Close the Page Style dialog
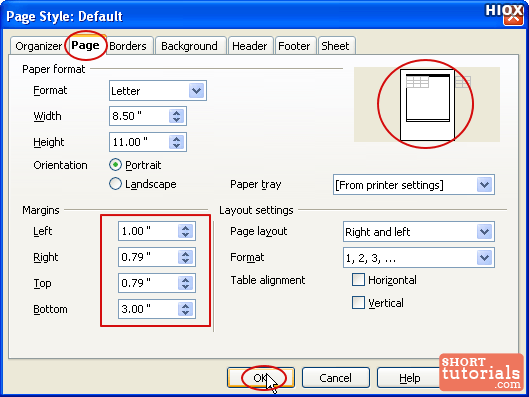The image size is (529, 397). click(513, 17)
